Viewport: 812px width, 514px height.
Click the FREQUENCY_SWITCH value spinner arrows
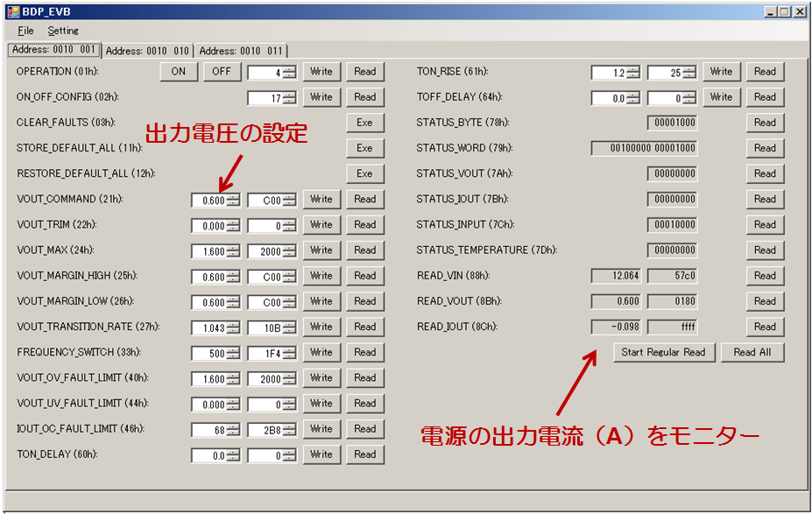click(234, 353)
